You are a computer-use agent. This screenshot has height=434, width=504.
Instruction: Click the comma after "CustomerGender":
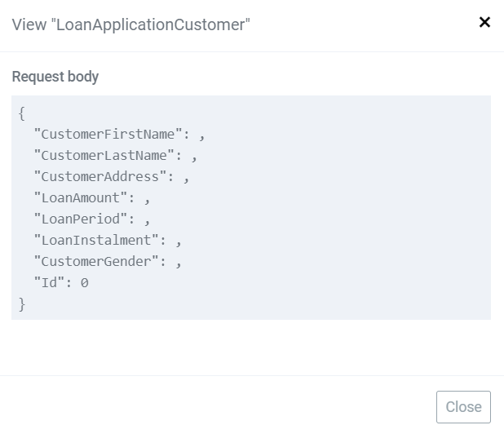coord(179,265)
